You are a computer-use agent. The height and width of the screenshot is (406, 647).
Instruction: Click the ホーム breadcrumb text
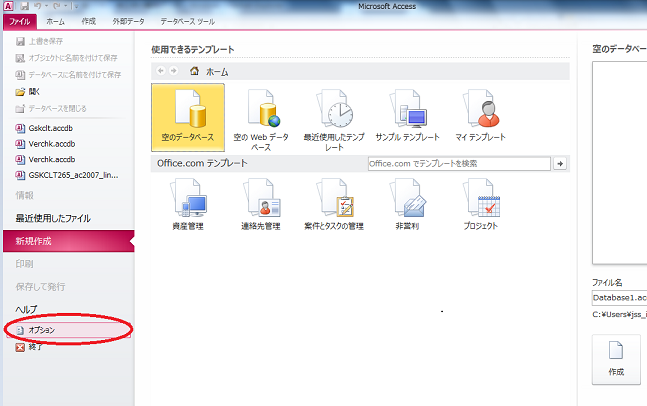[217, 72]
